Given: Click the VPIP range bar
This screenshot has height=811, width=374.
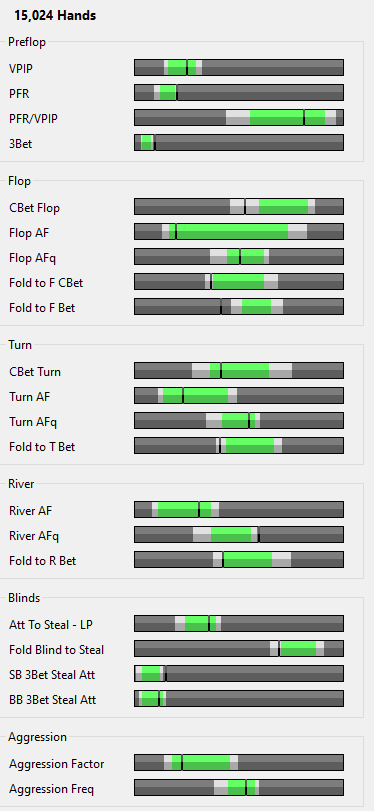Looking at the screenshot, I should pos(239,67).
